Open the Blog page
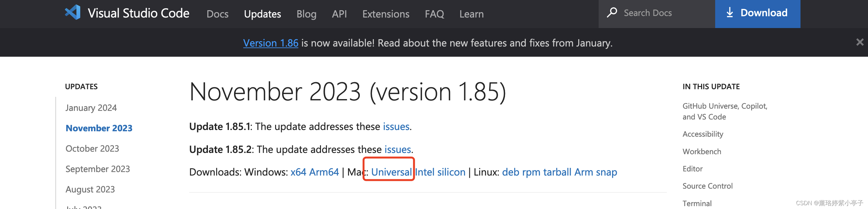The width and height of the screenshot is (868, 209). pyautogui.click(x=306, y=14)
